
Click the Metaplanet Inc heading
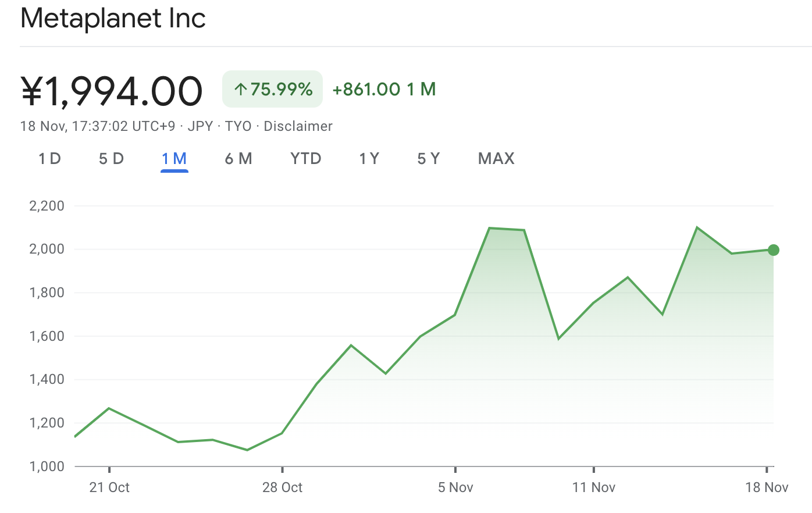pyautogui.click(x=113, y=18)
